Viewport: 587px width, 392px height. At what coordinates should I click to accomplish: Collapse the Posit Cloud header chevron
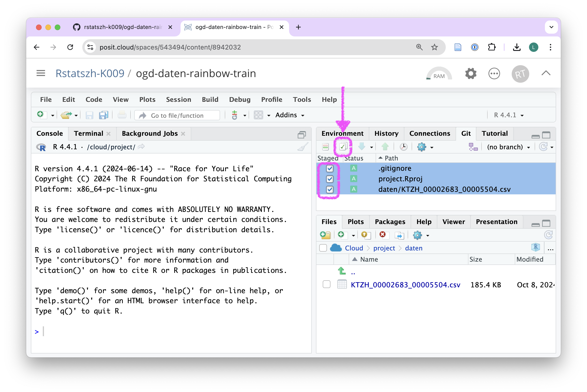(546, 73)
